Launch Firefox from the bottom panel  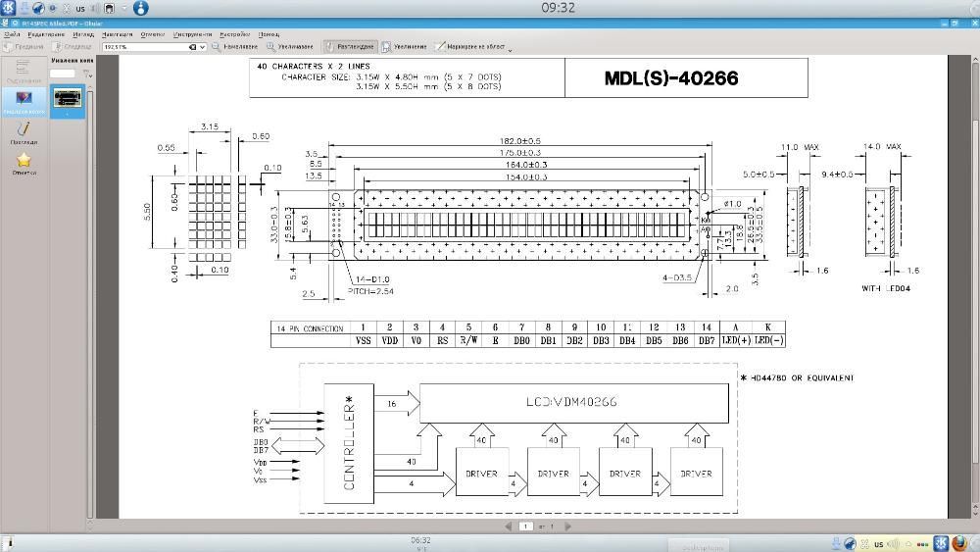959,543
